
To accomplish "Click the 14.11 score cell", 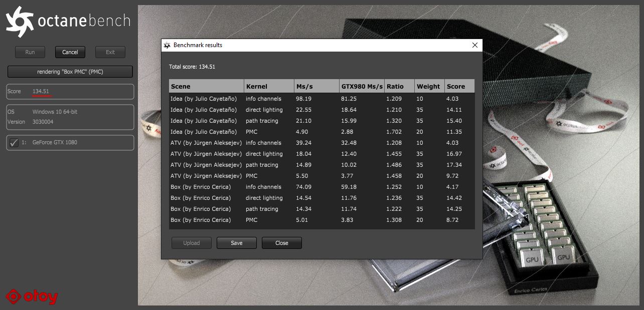I will [x=454, y=110].
